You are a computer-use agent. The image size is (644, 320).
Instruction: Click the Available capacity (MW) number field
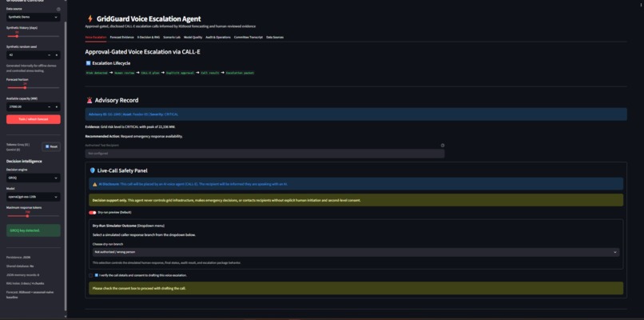[26, 107]
